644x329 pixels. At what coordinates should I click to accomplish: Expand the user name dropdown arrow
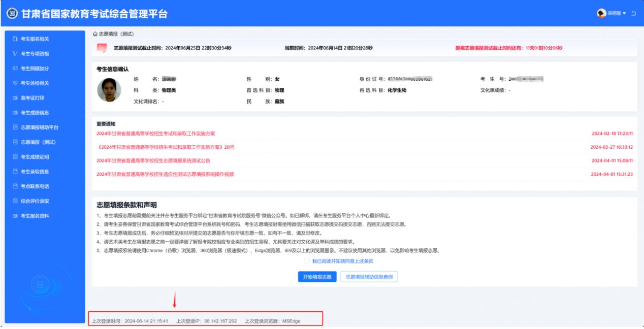(624, 13)
